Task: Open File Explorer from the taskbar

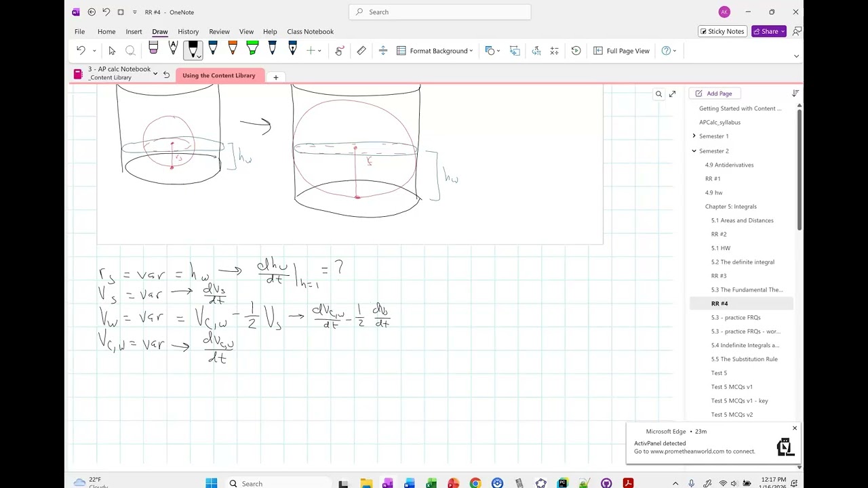Action: click(x=366, y=483)
